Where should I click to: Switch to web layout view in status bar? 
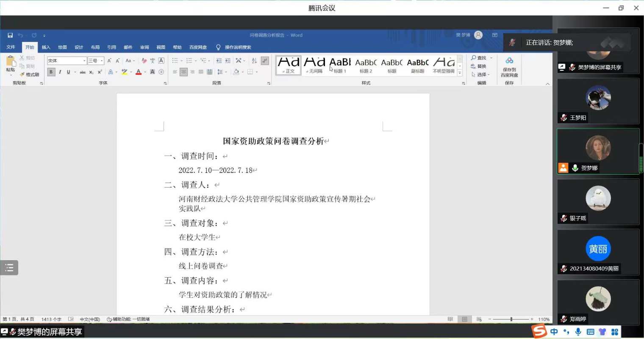479,319
